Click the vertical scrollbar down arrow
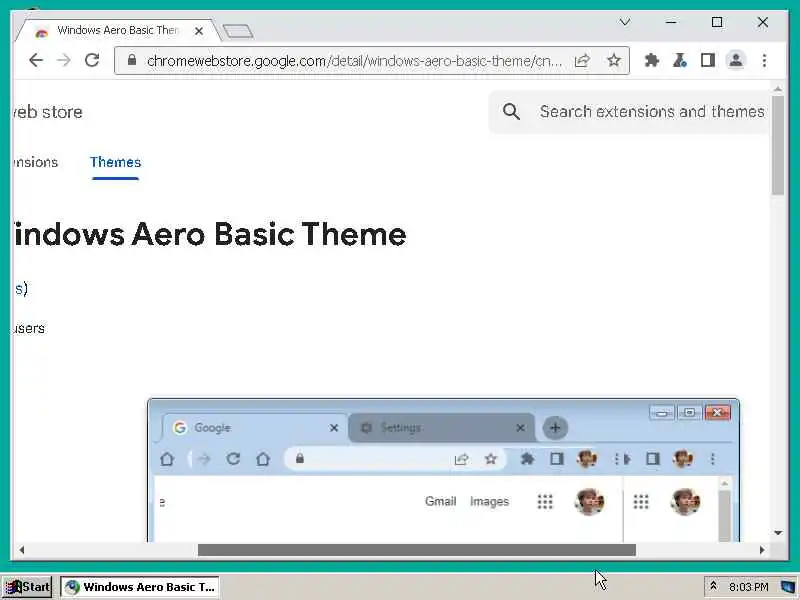The width and height of the screenshot is (800, 600). pos(778,533)
